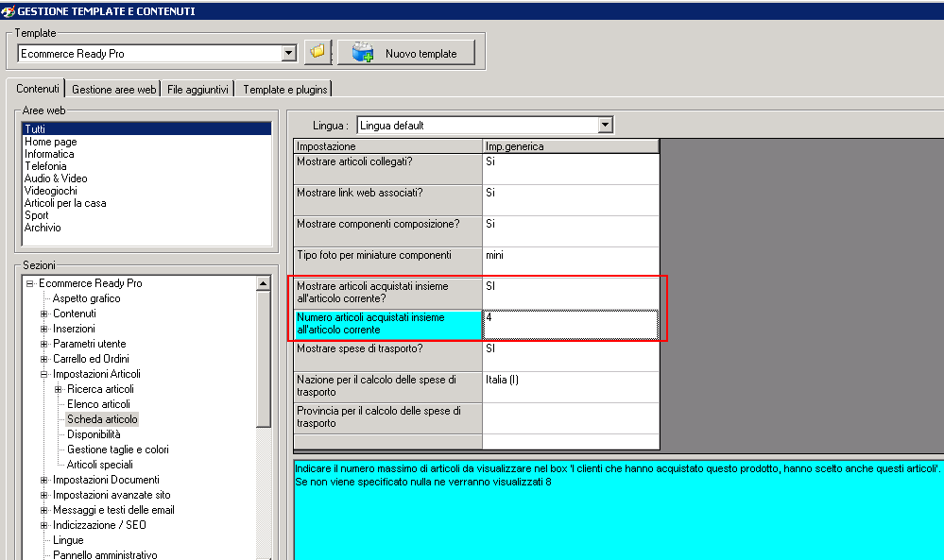Image resolution: width=944 pixels, height=560 pixels.
Task: Select the Tipo foto per miniature componenti label
Action: (387, 263)
